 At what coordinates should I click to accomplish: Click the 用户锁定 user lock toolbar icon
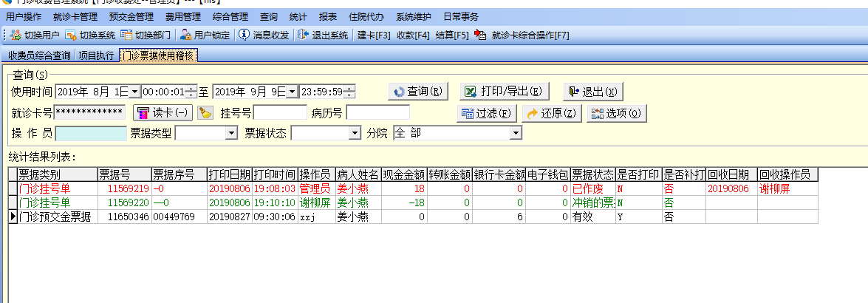(x=186, y=35)
